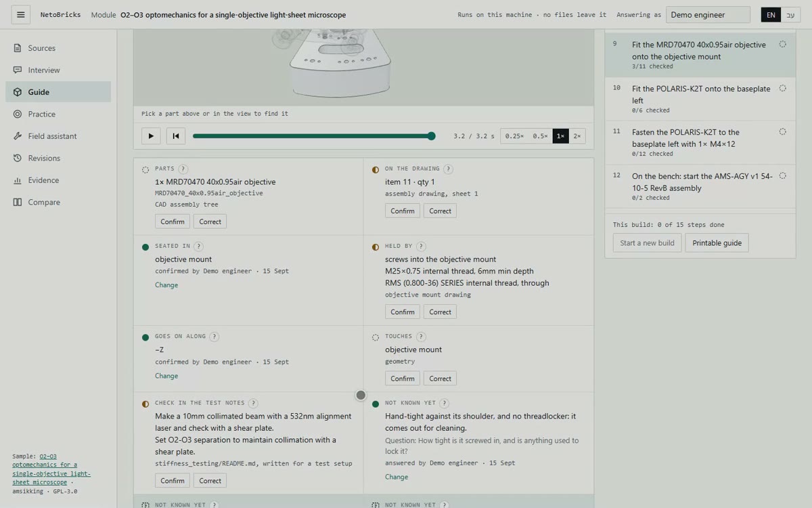
Task: Expand step 12 AMS-AGY bench assembly
Action: 700,186
